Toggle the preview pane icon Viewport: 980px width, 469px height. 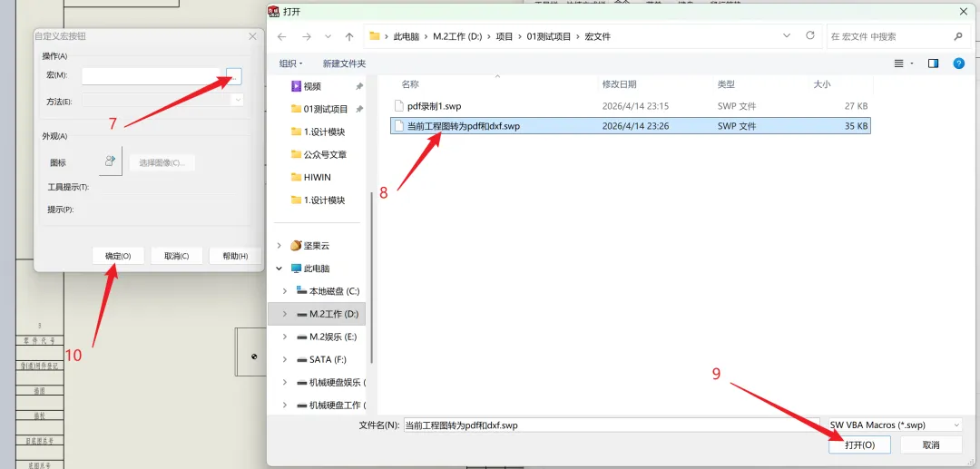(x=933, y=64)
